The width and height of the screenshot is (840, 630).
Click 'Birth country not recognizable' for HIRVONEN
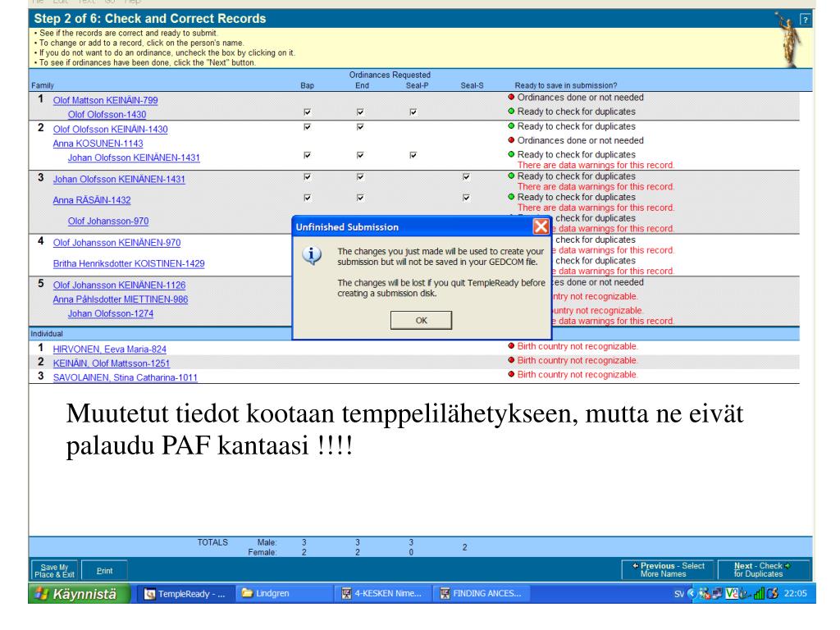(577, 346)
